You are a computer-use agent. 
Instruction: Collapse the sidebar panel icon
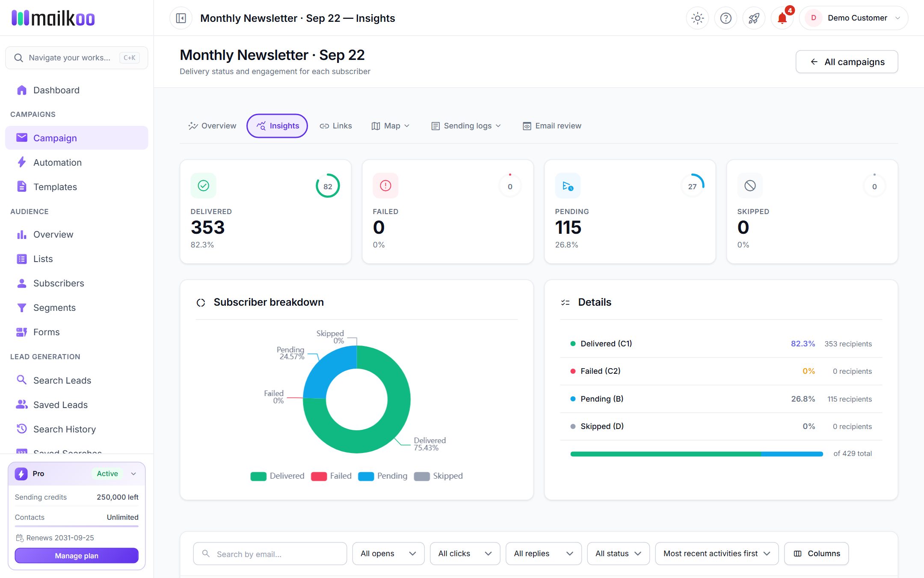(181, 18)
